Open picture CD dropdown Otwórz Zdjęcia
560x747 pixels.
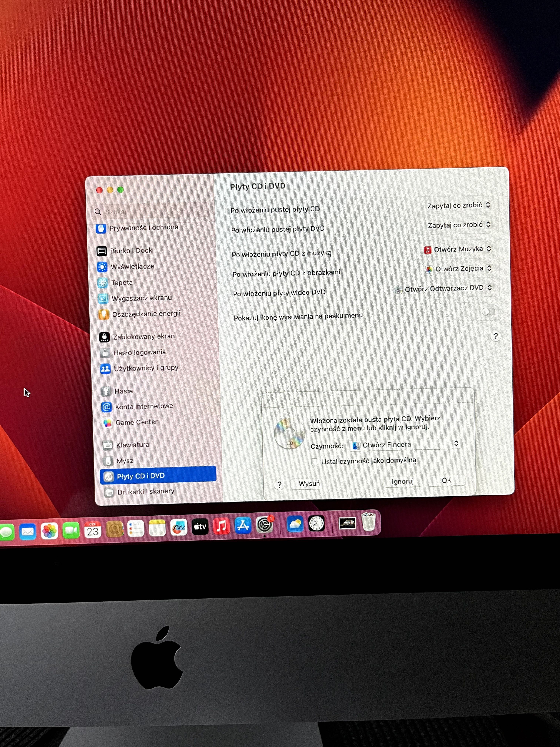click(459, 269)
